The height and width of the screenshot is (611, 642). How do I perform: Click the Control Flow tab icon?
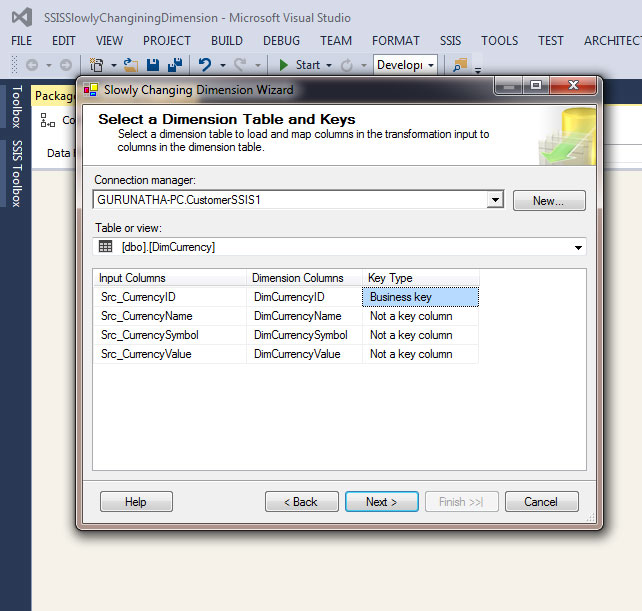click(x=47, y=120)
